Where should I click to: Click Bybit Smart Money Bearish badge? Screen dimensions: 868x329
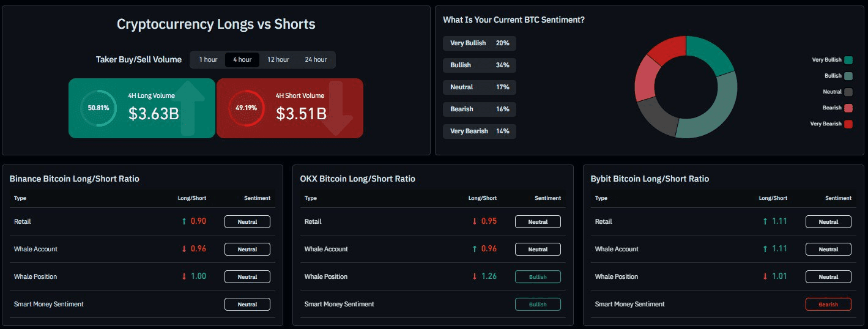[828, 304]
